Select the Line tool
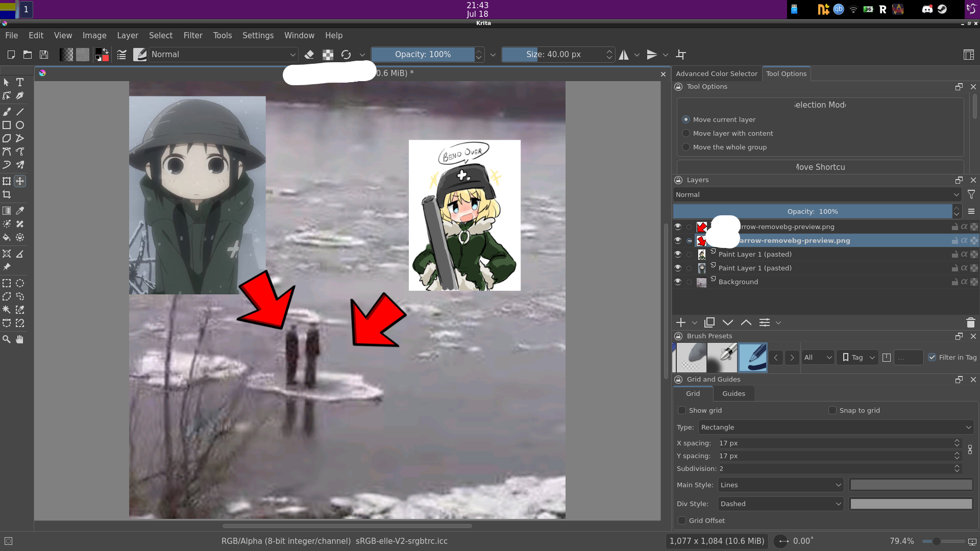Image resolution: width=980 pixels, height=551 pixels. [20, 112]
